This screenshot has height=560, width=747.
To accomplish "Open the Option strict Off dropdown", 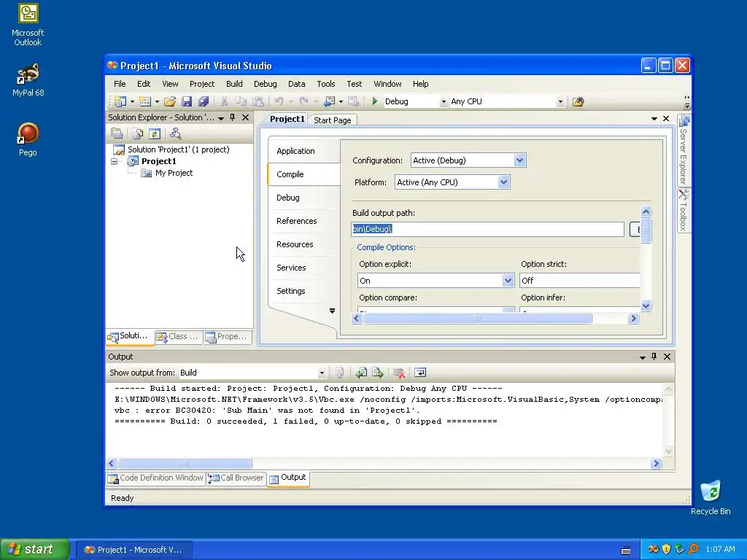I will [x=580, y=281].
